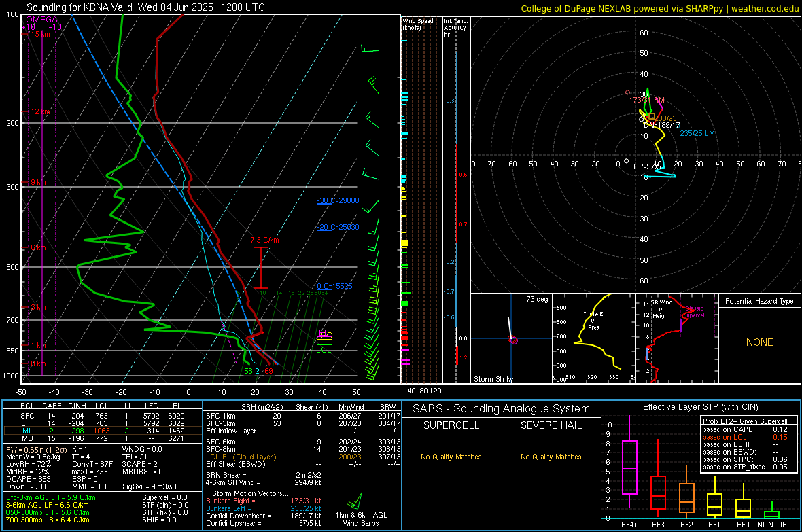Viewport: 802px width, 532px height.
Task: Click the '6 km' height marker
Action: coord(38,247)
